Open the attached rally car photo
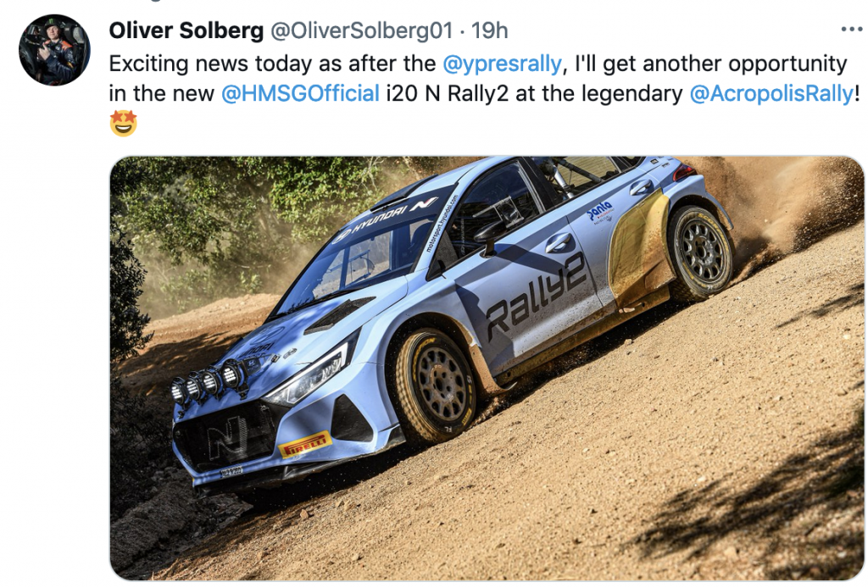The image size is (868, 588). pyautogui.click(x=487, y=368)
